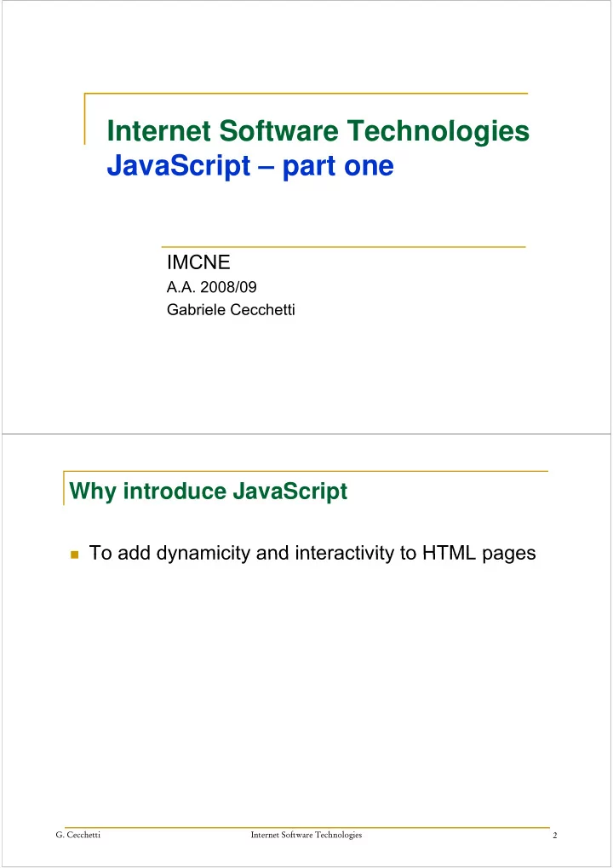Click the author name 'Gabriele Cecchetti'
This screenshot has width=613, height=868.
click(x=231, y=309)
